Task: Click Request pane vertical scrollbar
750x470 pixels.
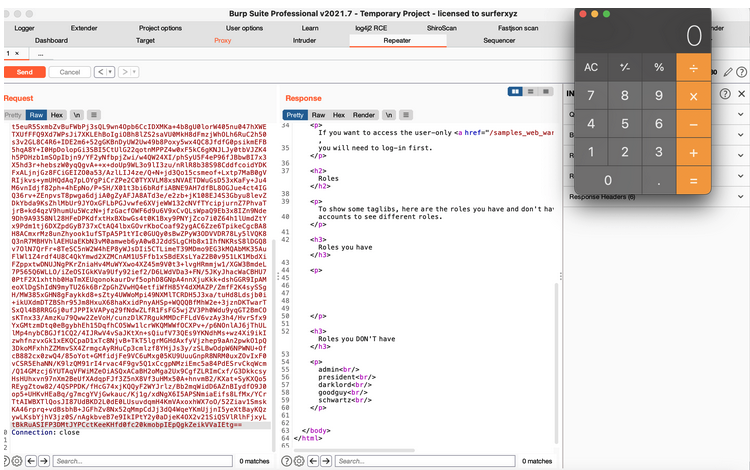Action: click(x=274, y=344)
